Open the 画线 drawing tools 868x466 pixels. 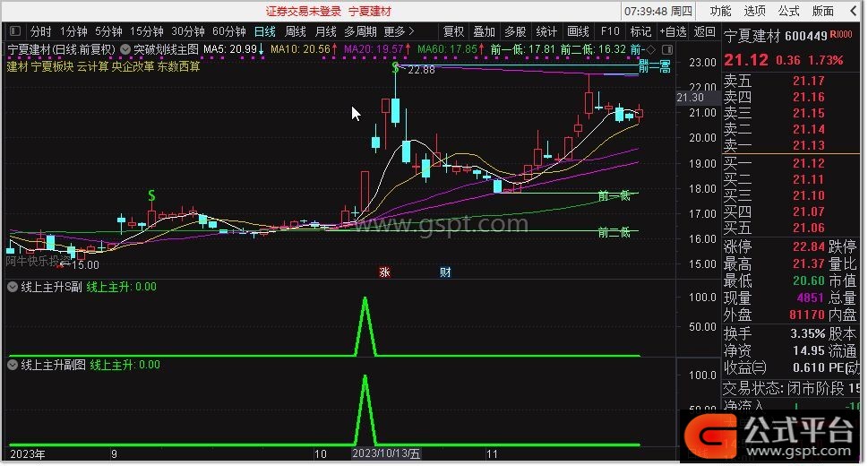pyautogui.click(x=578, y=31)
